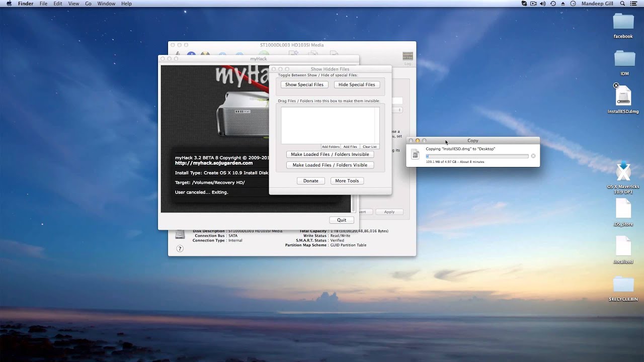Open the Mandeep Gill user menu
Viewport: 644px width, 362px height.
[597, 4]
